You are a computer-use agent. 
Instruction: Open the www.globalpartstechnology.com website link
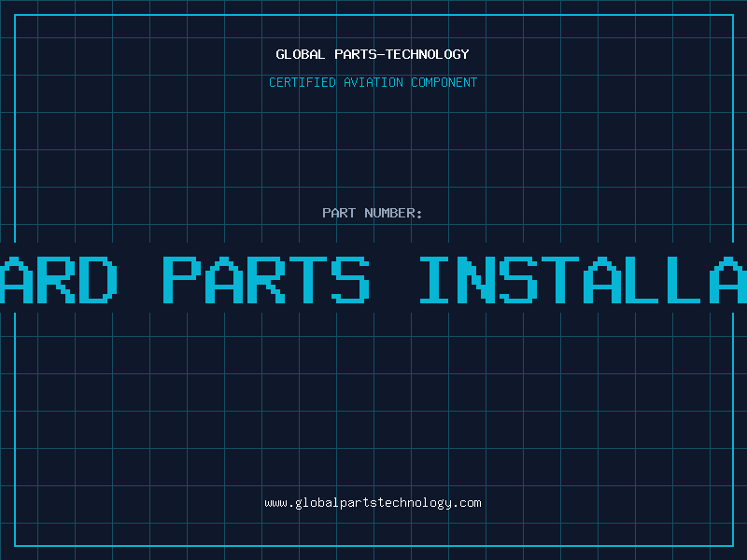click(x=373, y=503)
